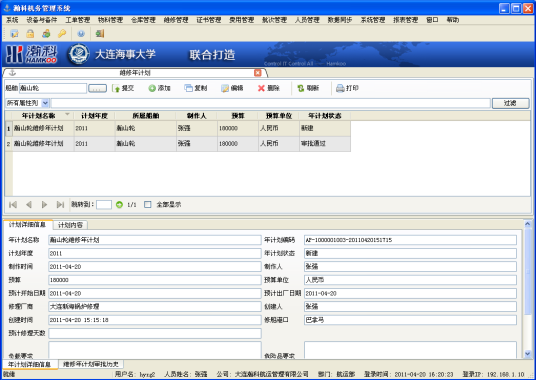Open the 帮助 menu
536x380 pixels.
(453, 20)
